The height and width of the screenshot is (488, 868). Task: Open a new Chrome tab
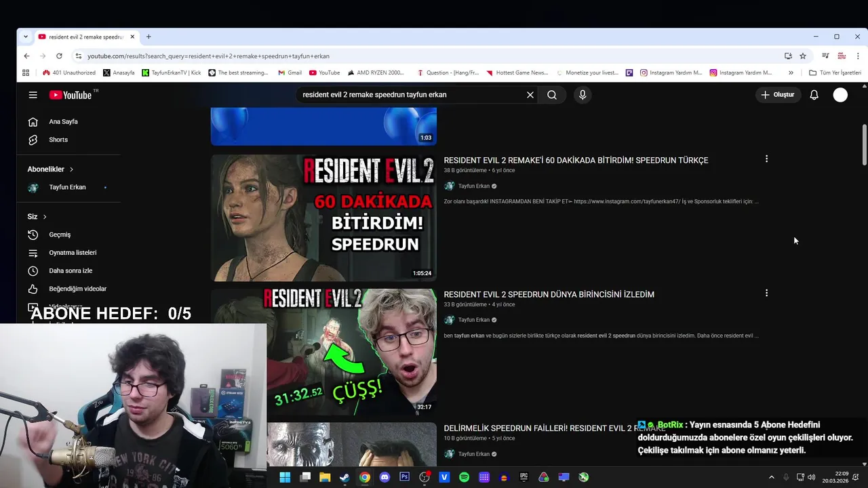pyautogui.click(x=149, y=37)
